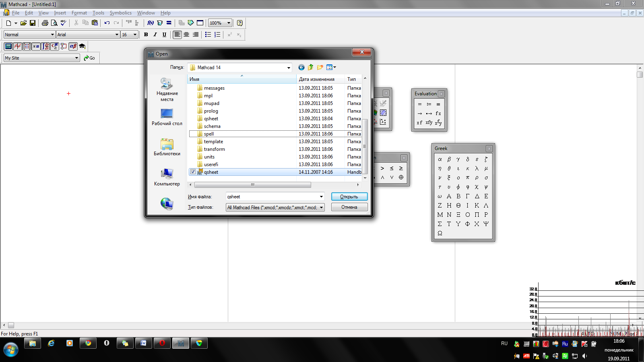Click the Undo arrow icon
Viewport: 644px width, 362px height.
pyautogui.click(x=107, y=23)
